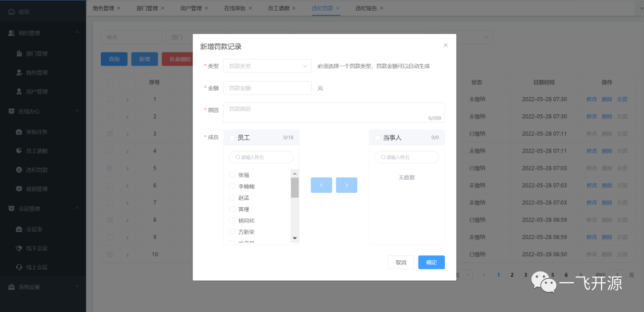
Task: Collapse the 组织管理 sidebar group
Action: 77,33
